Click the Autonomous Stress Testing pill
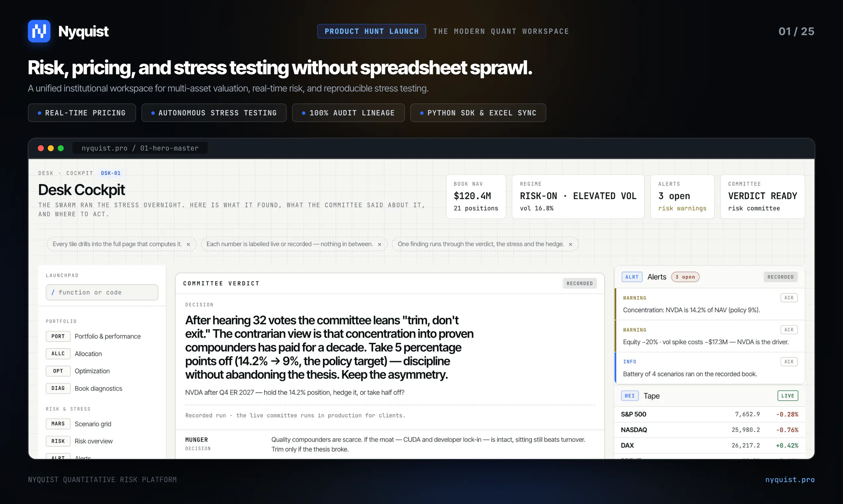Viewport: 843px width, 504px height. 214,113
